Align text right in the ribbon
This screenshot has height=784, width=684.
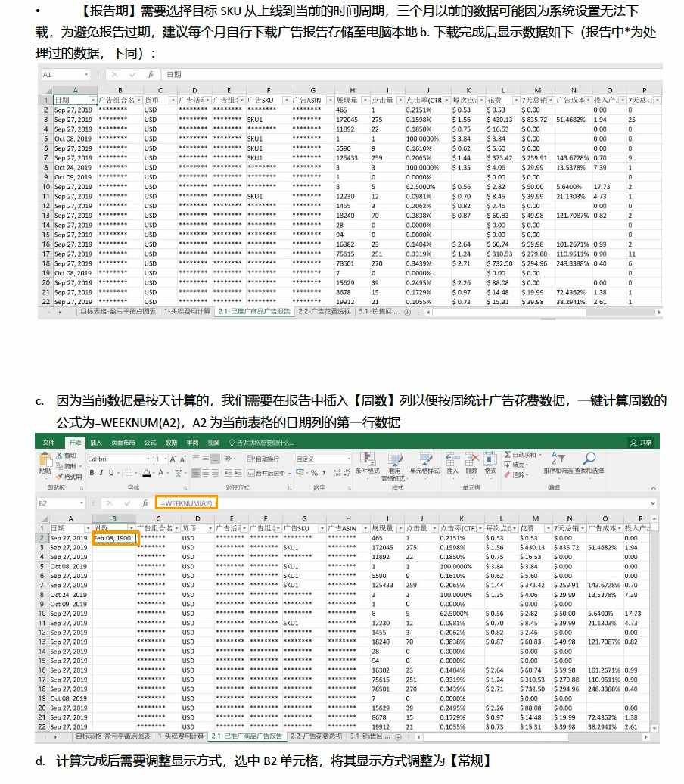215,472
